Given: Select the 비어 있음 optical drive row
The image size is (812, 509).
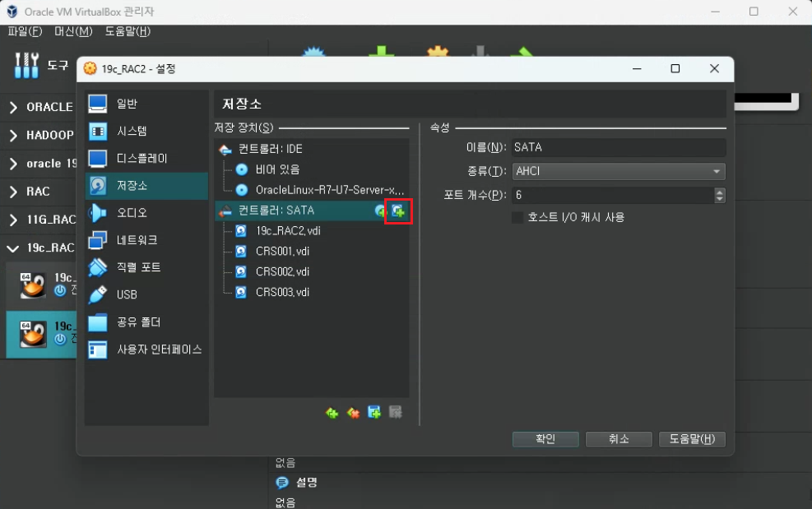Looking at the screenshot, I should coord(311,170).
